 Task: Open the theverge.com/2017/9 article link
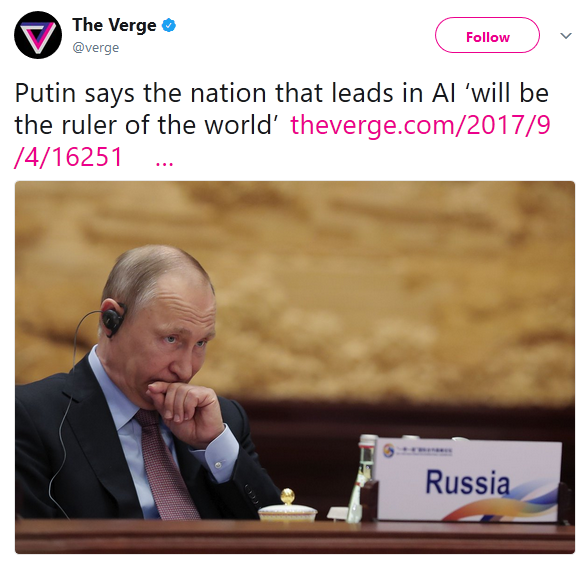[420, 125]
